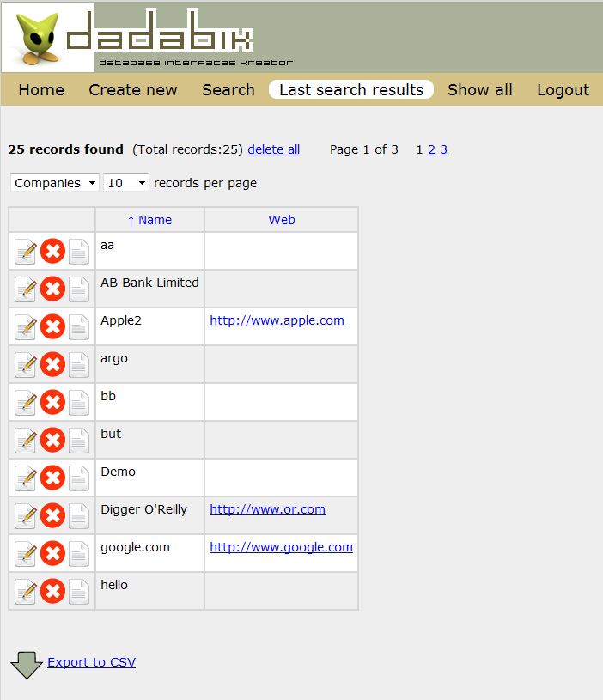Open the http://www.apple.com link
Viewport: 603px width, 700px height.
click(x=277, y=320)
